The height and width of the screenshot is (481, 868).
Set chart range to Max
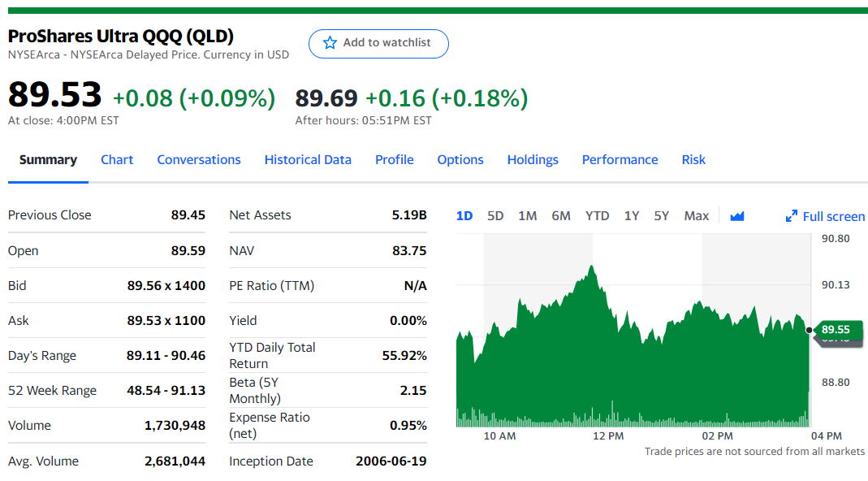tap(696, 216)
